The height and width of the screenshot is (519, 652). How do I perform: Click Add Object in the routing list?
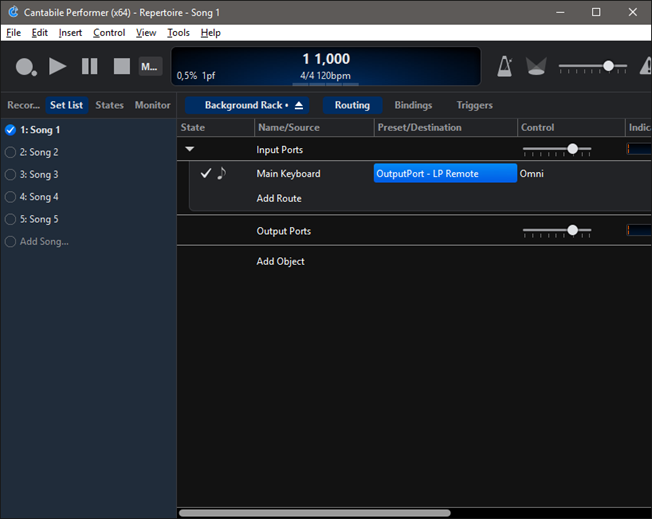[x=280, y=262]
